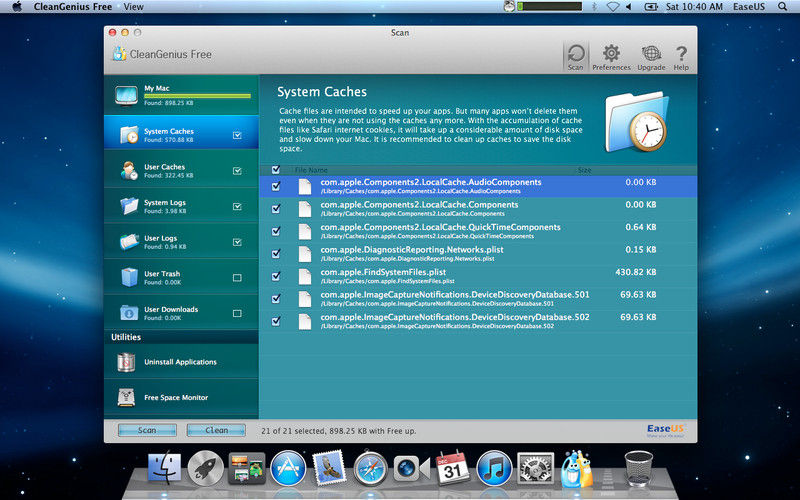The width and height of the screenshot is (800, 500).
Task: Open Spotlight search icon
Action: tap(782, 7)
